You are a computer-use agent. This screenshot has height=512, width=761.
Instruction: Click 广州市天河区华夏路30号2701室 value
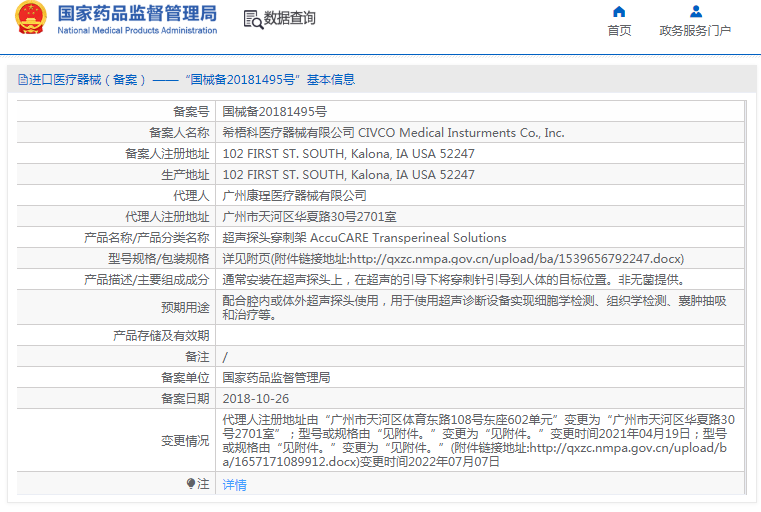point(309,216)
